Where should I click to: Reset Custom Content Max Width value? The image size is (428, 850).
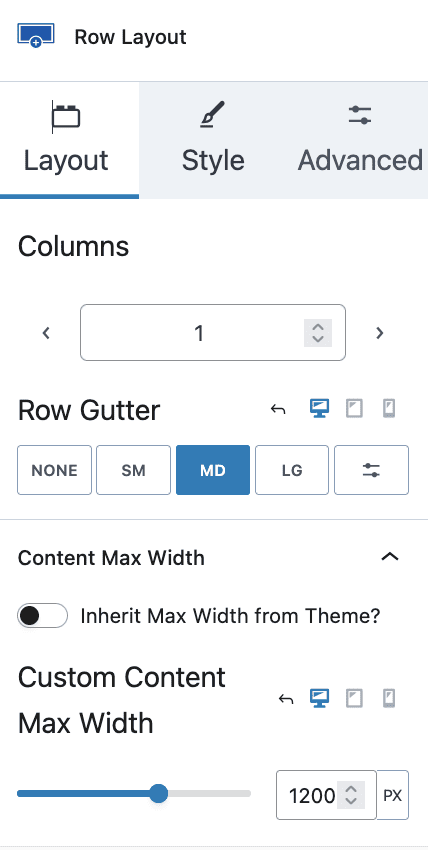pos(286,699)
